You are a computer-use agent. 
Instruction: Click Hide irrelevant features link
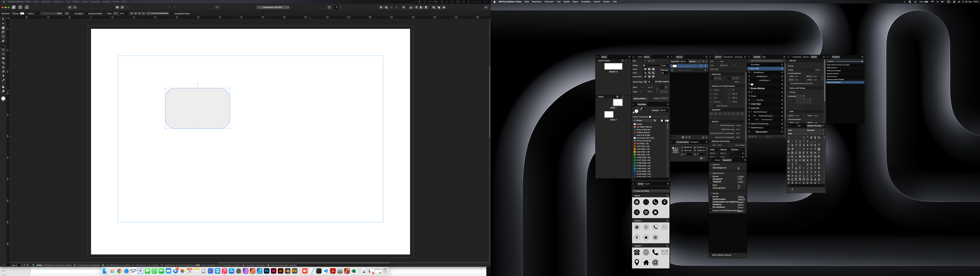coord(722,255)
